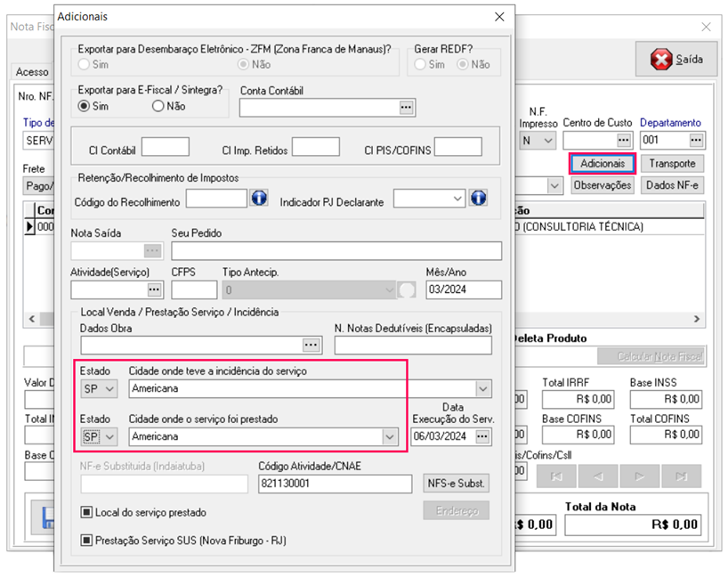Viewport: 728px width, 578px height.
Task: Open Atividade(Serviço) lookup ellipsis button
Action: coord(154,289)
